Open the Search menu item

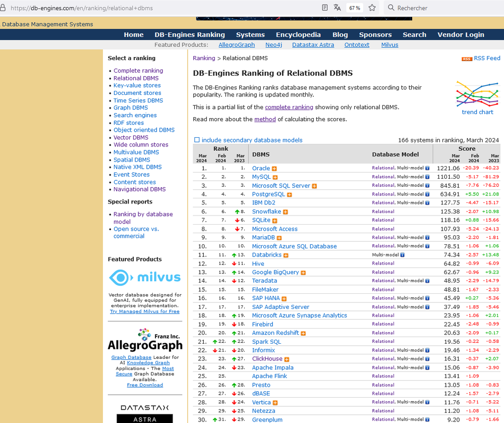[414, 35]
